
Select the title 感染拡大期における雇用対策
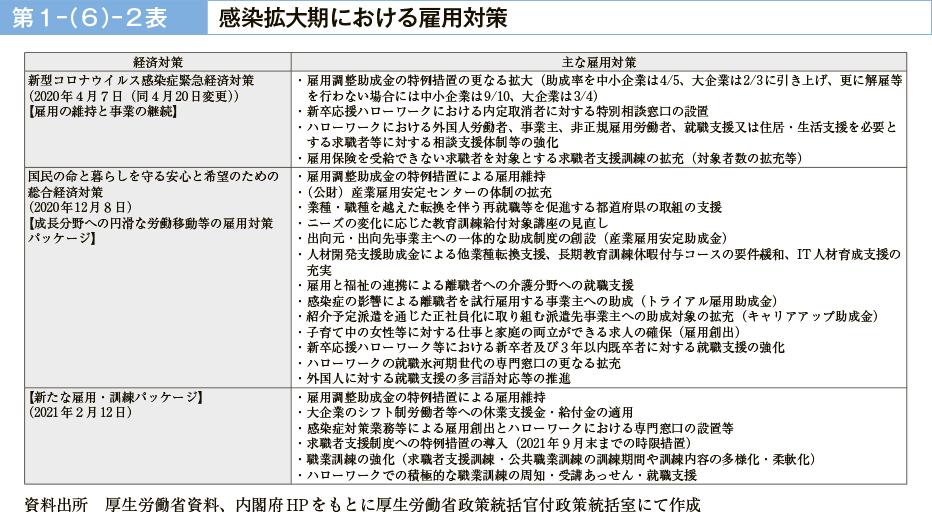(x=362, y=18)
